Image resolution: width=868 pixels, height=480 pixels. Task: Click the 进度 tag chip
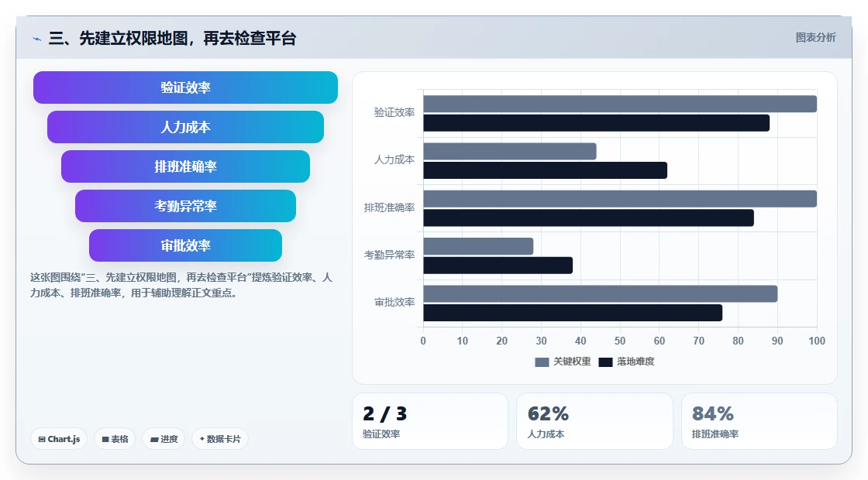click(x=164, y=439)
